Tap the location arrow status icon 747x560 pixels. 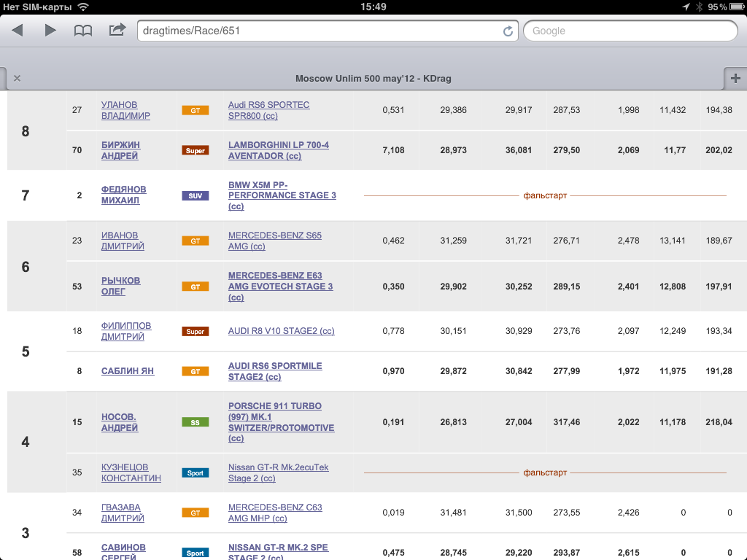tap(686, 7)
